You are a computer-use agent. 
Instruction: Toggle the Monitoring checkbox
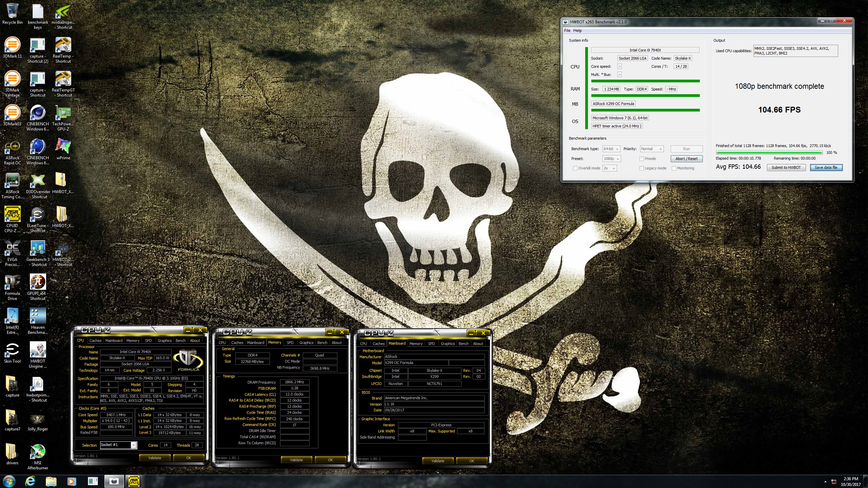point(674,168)
